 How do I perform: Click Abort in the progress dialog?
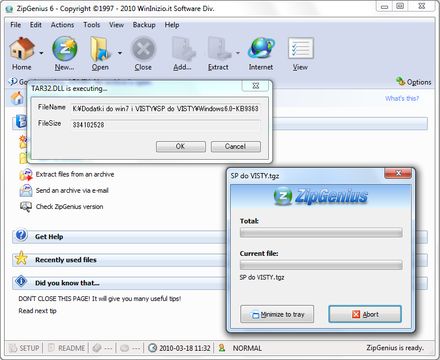tap(365, 314)
